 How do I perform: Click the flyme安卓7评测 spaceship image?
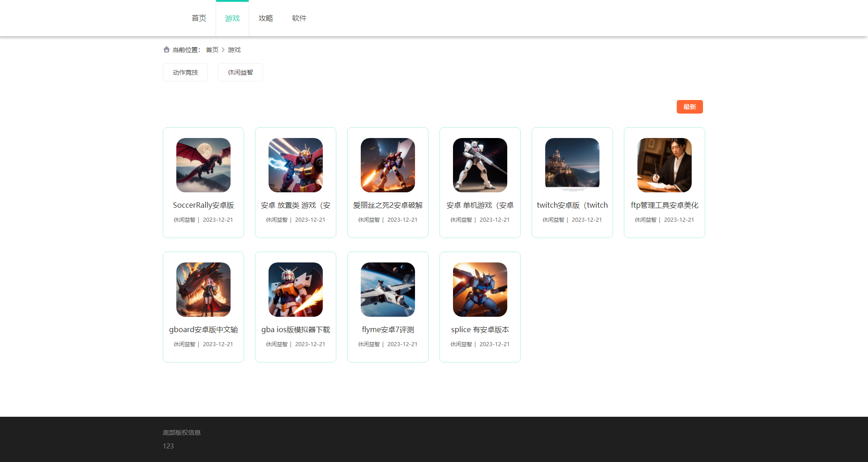(x=387, y=290)
